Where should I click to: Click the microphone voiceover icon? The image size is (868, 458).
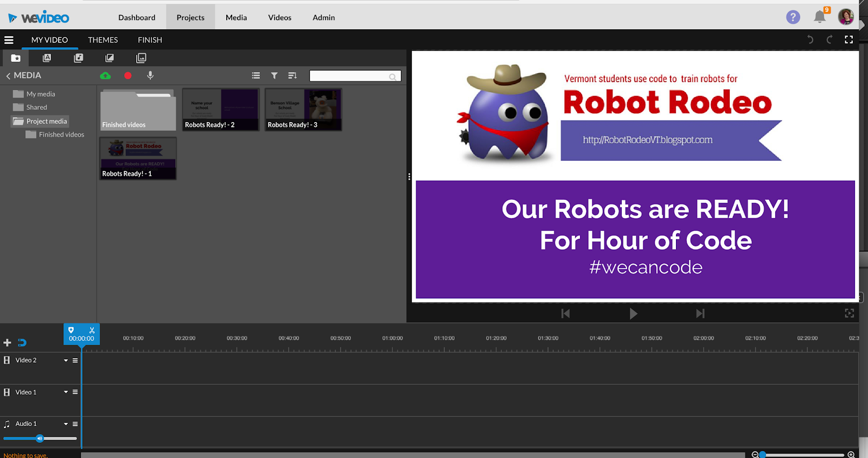pos(150,75)
